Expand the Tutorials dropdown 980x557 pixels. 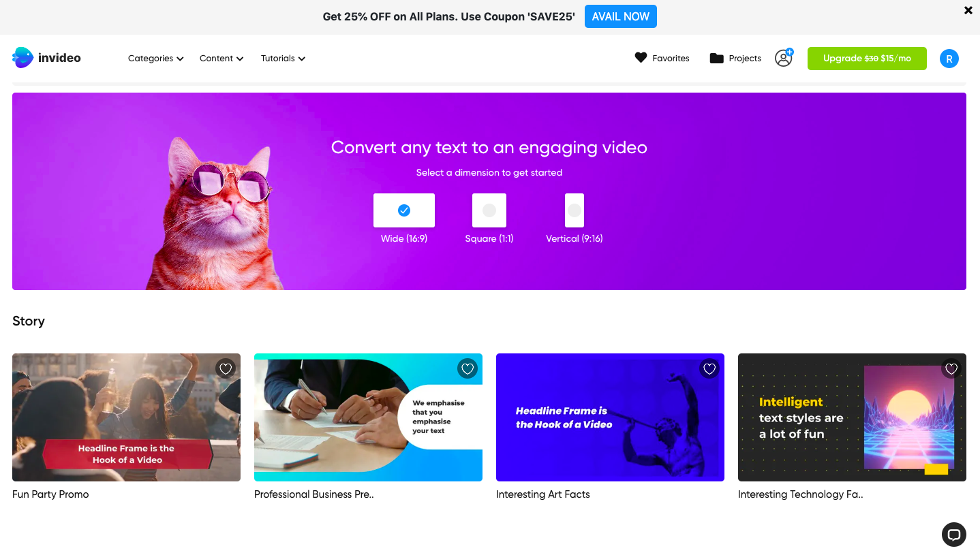click(x=283, y=59)
